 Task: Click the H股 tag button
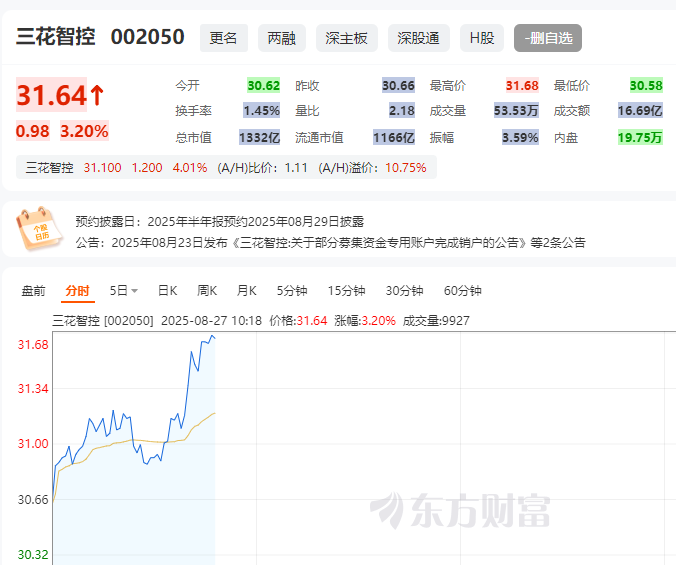[x=482, y=38]
